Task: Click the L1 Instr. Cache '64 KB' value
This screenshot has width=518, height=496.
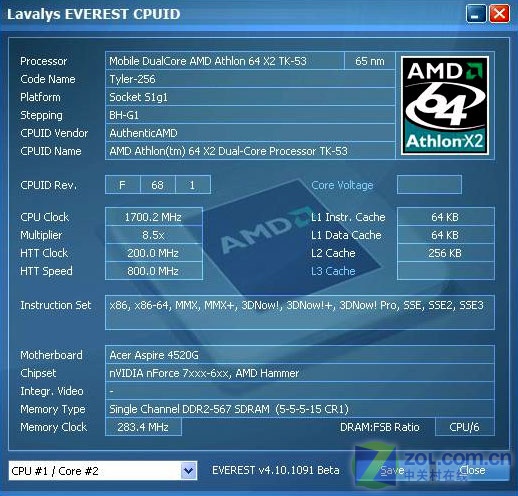Action: (446, 217)
